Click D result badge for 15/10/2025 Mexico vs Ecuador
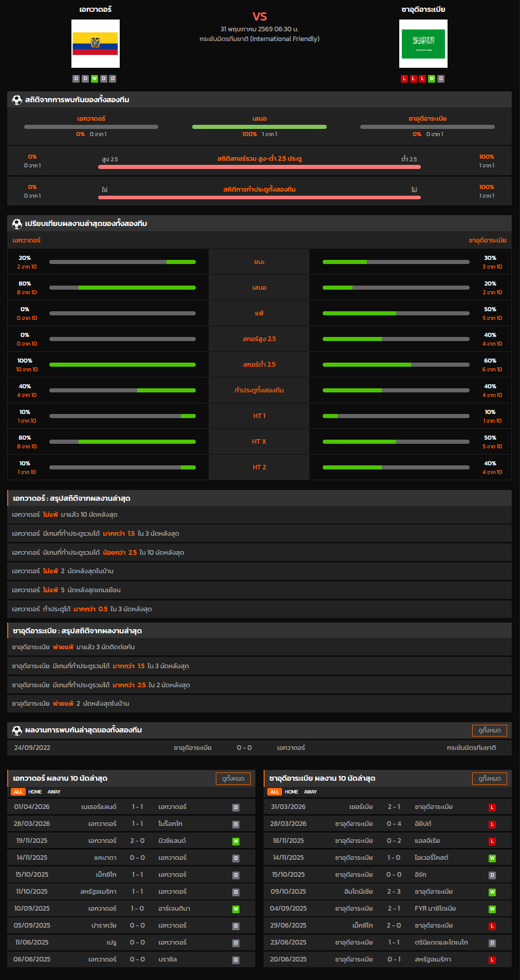Image resolution: width=520 pixels, height=980 pixels. (x=236, y=875)
